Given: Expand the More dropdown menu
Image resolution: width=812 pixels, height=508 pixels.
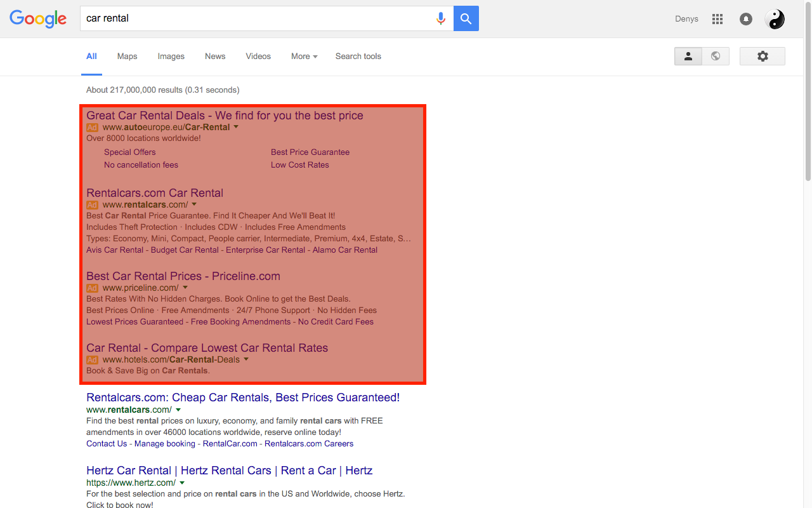Looking at the screenshot, I should coord(304,57).
